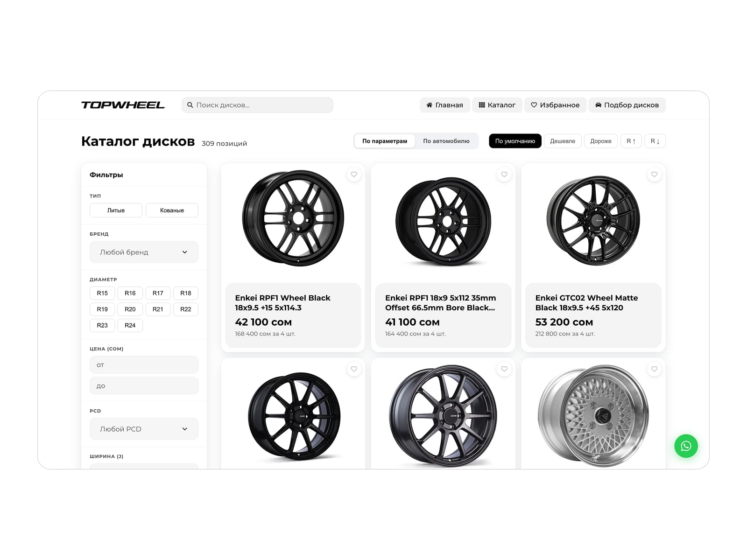Go to Главная home page
Viewport: 747px width, 560px height.
tap(444, 105)
